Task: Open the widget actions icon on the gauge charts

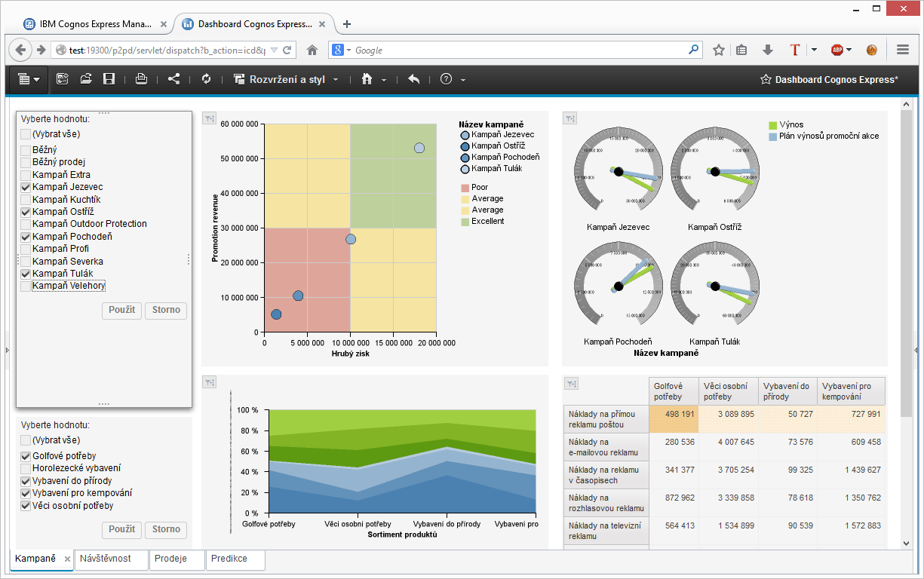Action: click(x=570, y=118)
